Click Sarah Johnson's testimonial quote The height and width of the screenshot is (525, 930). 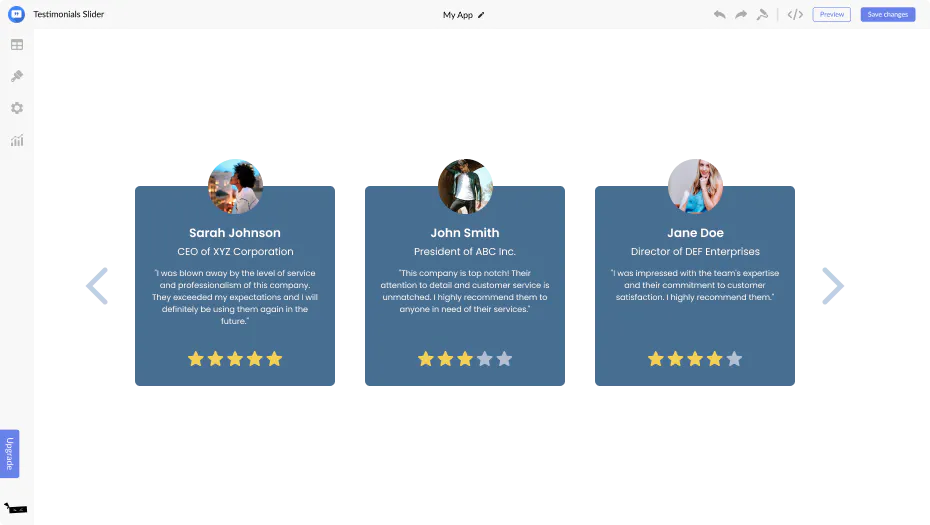(x=235, y=297)
